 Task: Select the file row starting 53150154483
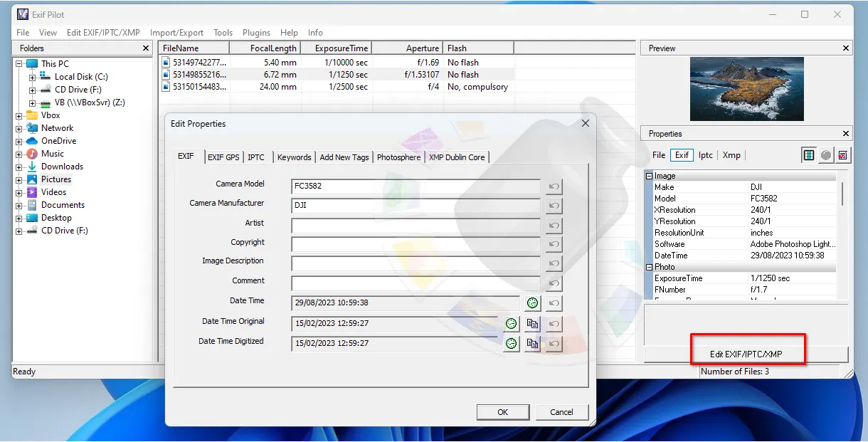[x=396, y=87]
